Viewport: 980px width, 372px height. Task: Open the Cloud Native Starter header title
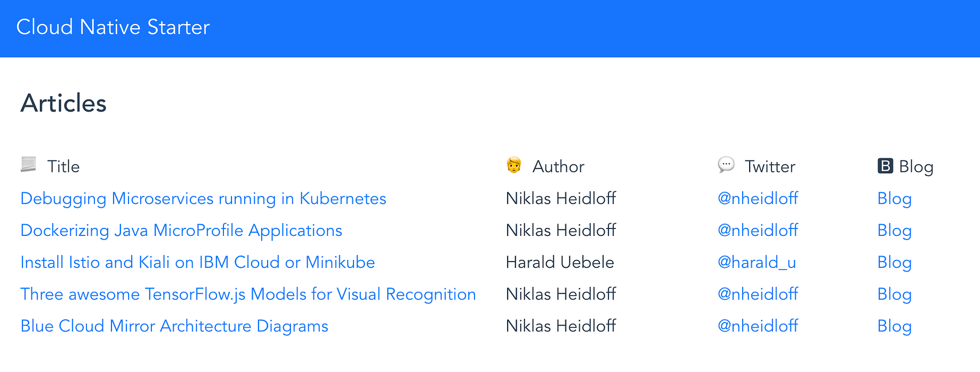pos(113,27)
